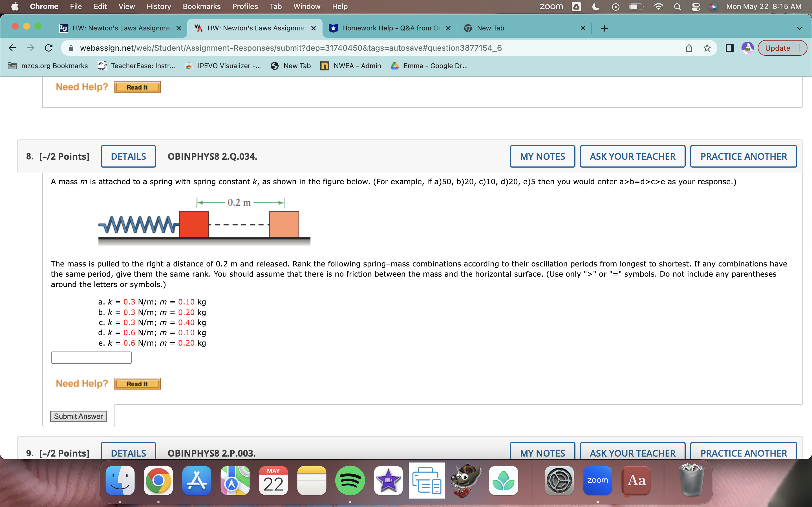
Task: Open Spotify from the Dock
Action: point(350,480)
